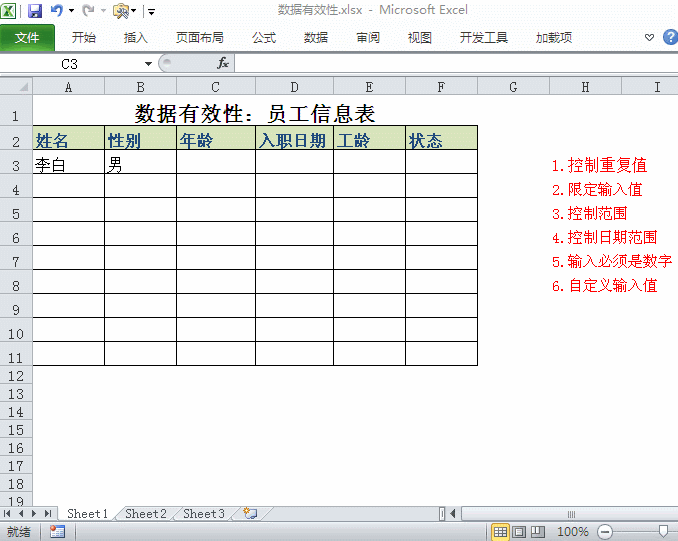Viewport: 678px width, 541px height.
Task: Select the 状态 header cell
Action: 441,138
